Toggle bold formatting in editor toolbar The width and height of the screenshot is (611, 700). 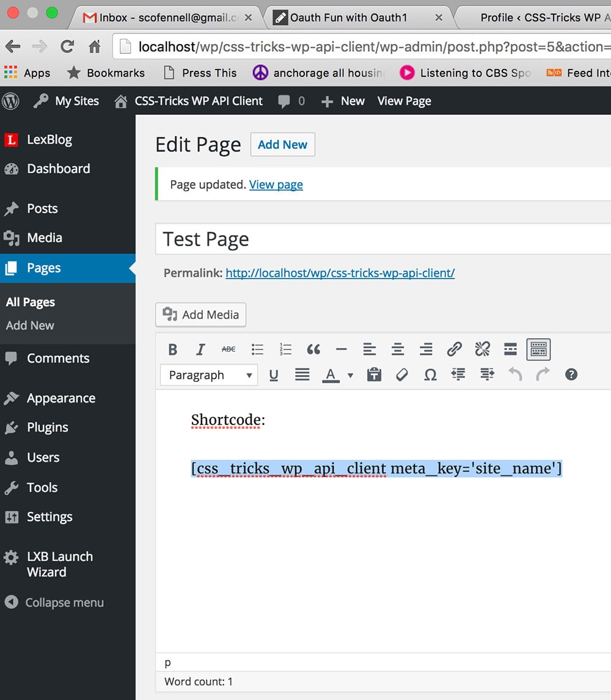point(173,349)
